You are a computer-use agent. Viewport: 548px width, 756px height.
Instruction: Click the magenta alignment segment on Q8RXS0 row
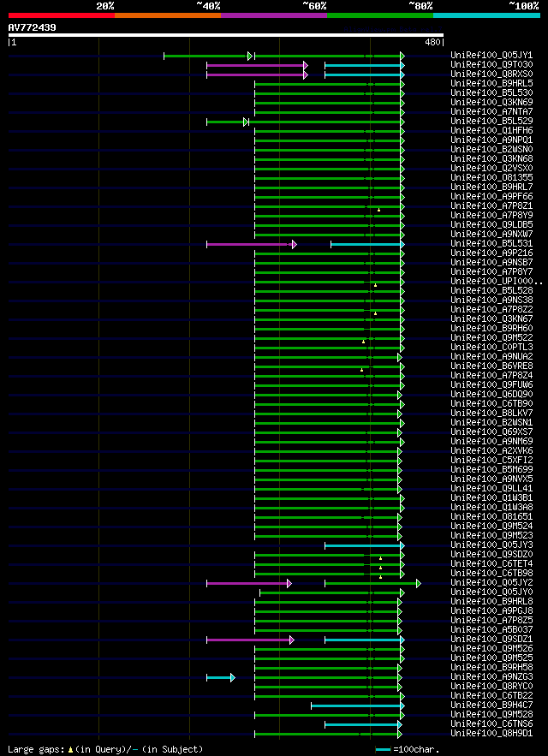click(x=255, y=74)
